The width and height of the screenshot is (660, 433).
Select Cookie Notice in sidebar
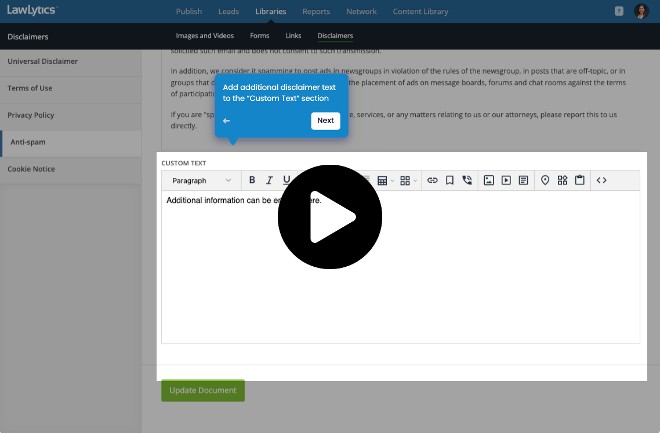point(71,169)
